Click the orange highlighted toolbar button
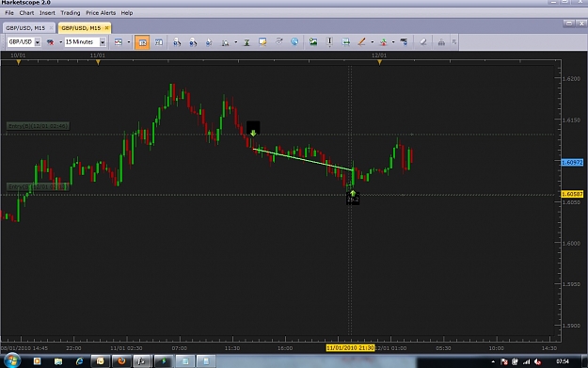588x368 pixels. 142,42
